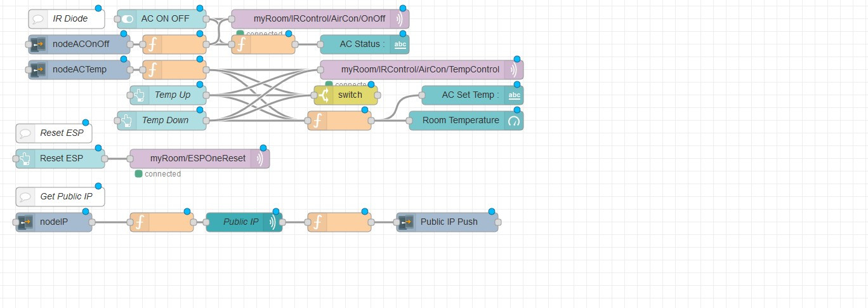Image resolution: width=868 pixels, height=308 pixels.
Task: Click the speech bubble icon on IR Diode comment
Action: point(38,19)
